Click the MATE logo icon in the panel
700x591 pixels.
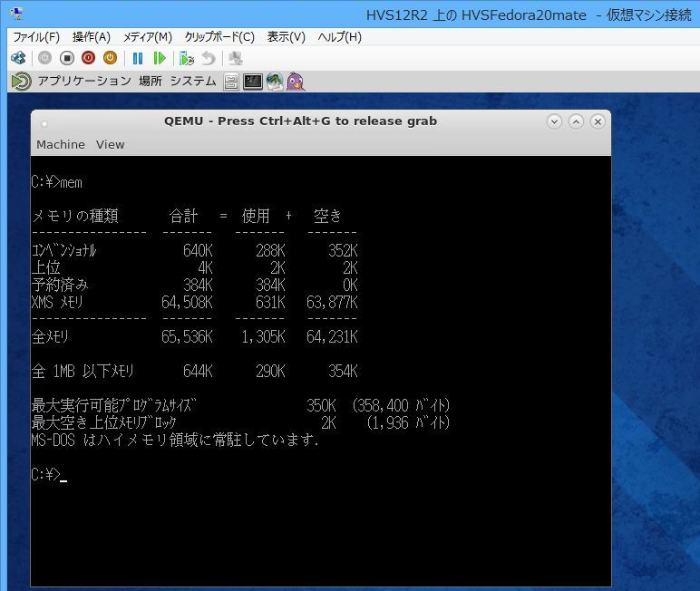[x=22, y=82]
